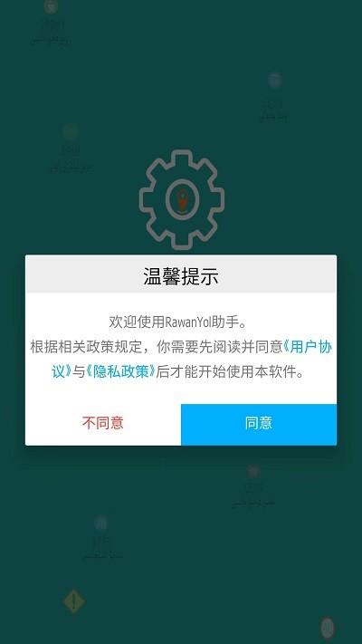Tap the dimmed gray round icon at upper right

pyautogui.click(x=274, y=80)
